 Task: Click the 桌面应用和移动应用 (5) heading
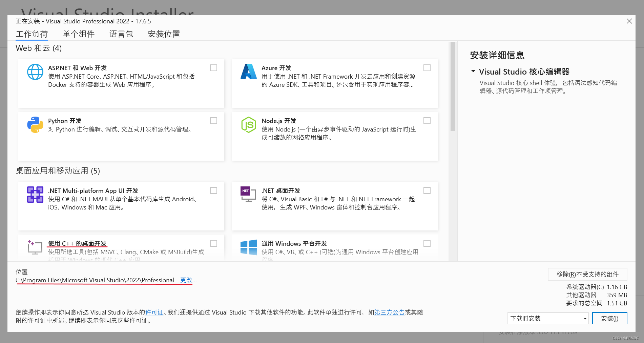tap(58, 170)
